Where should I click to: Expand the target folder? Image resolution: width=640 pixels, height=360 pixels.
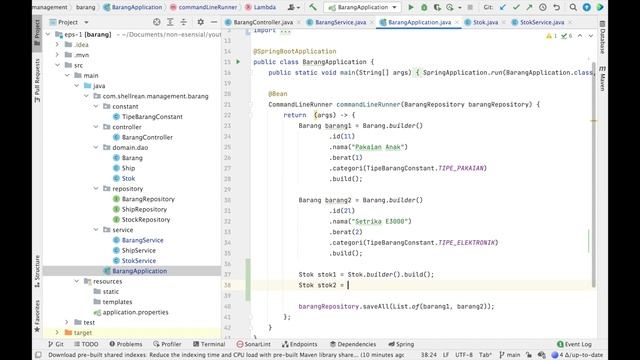coord(57,333)
